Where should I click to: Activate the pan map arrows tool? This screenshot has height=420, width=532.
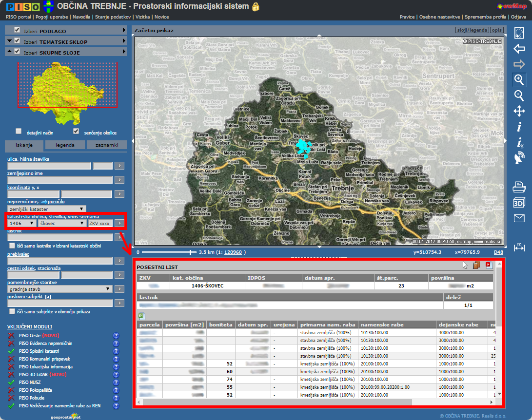(x=519, y=112)
